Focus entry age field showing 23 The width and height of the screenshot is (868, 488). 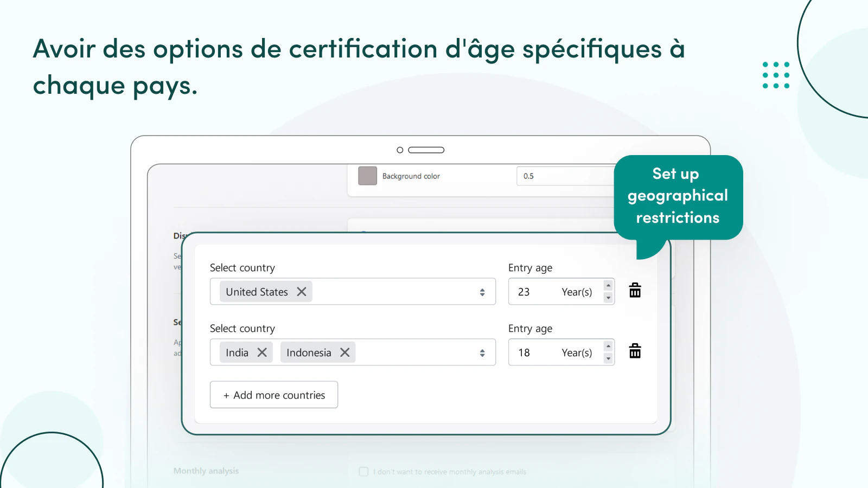(561, 292)
